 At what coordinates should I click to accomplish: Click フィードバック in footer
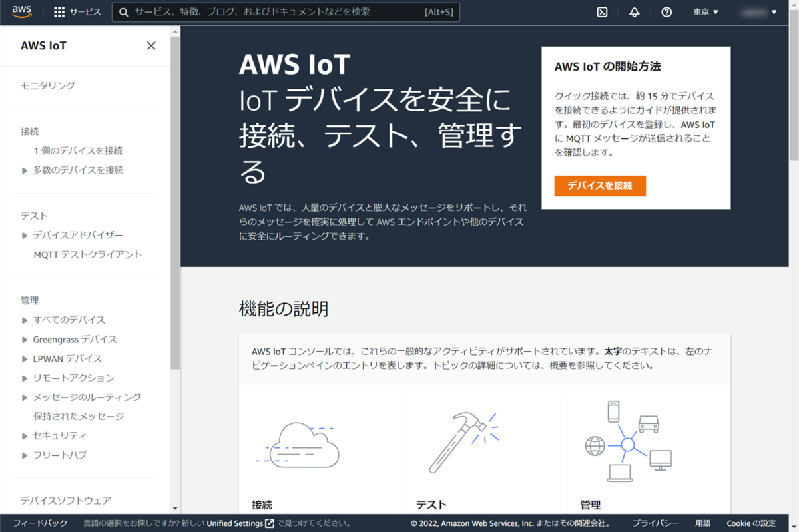[40, 523]
